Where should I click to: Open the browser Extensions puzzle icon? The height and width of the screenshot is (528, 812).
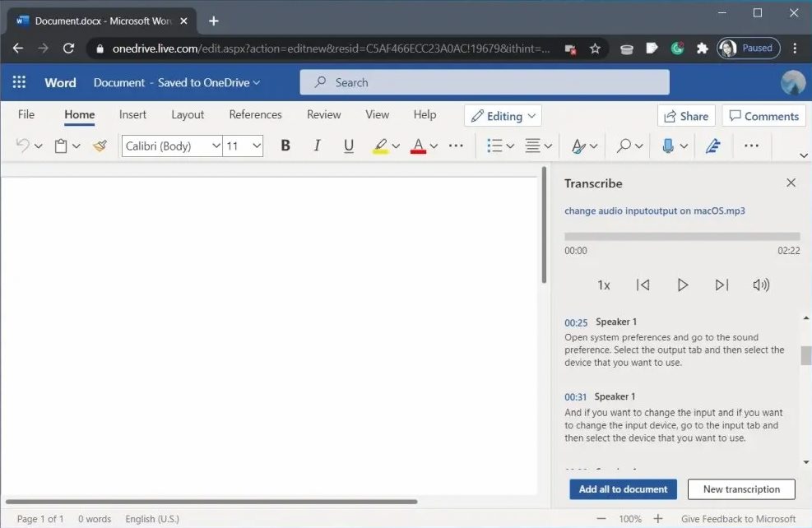(x=703, y=49)
